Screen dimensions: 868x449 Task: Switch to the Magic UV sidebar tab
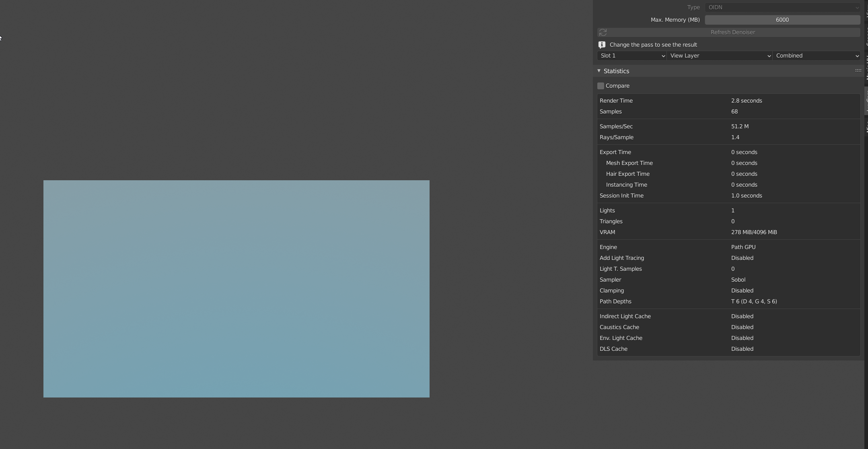pos(866,67)
